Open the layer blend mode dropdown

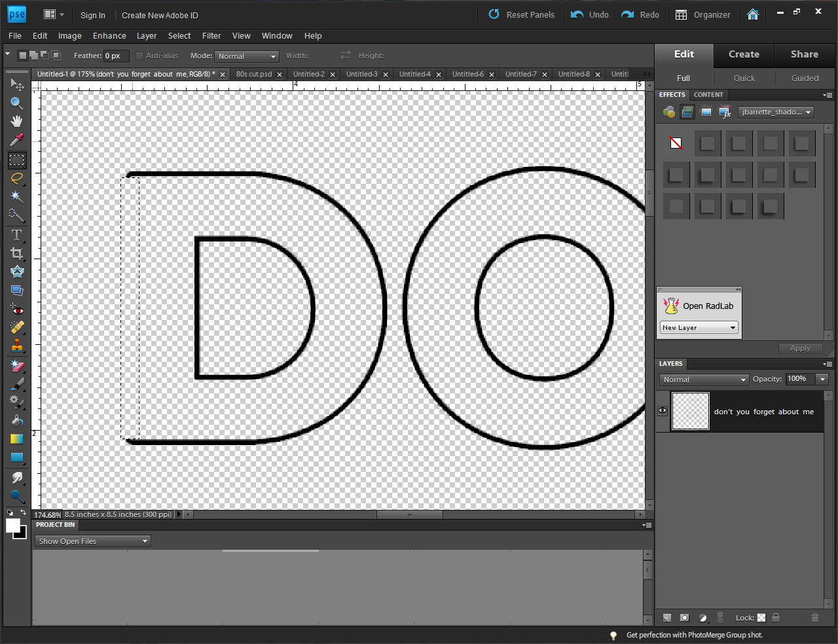[704, 380]
